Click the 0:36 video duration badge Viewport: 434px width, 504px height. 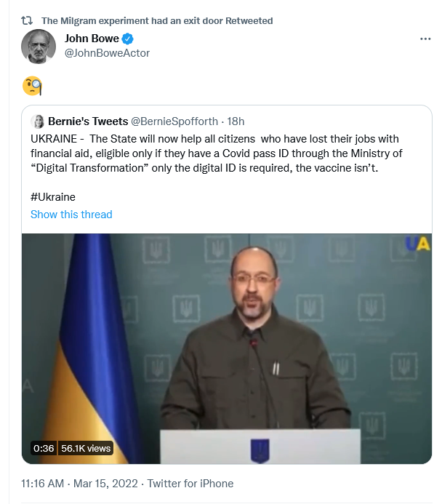tap(44, 449)
